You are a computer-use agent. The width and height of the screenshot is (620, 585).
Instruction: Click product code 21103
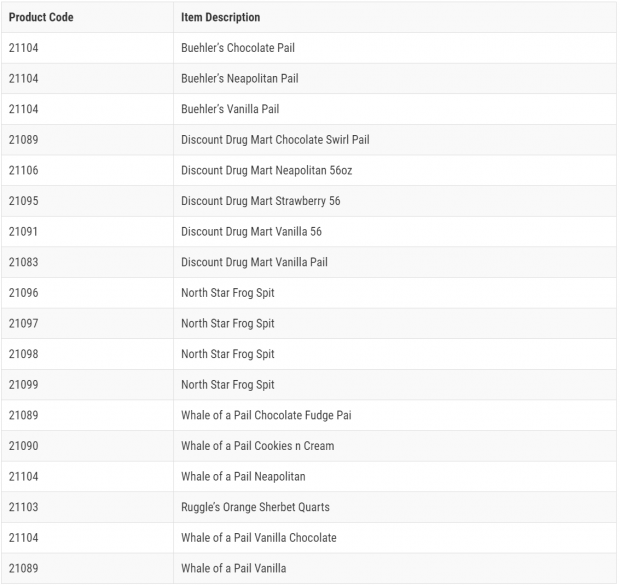(24, 507)
